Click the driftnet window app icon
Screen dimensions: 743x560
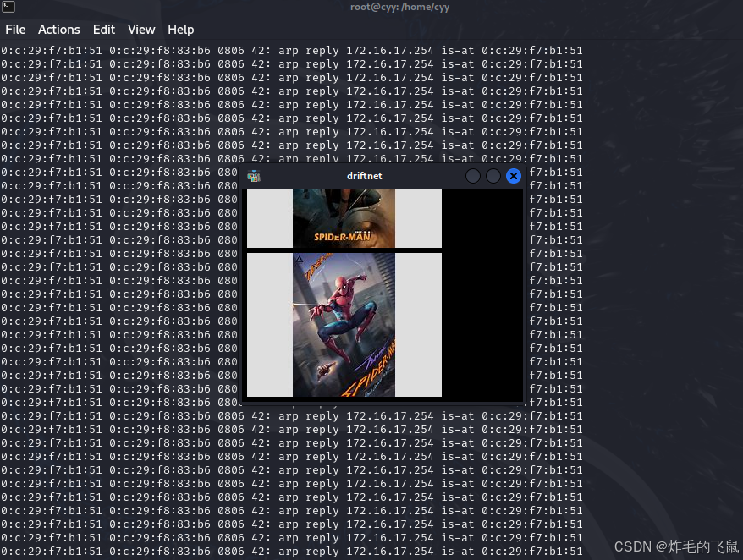[x=254, y=176]
